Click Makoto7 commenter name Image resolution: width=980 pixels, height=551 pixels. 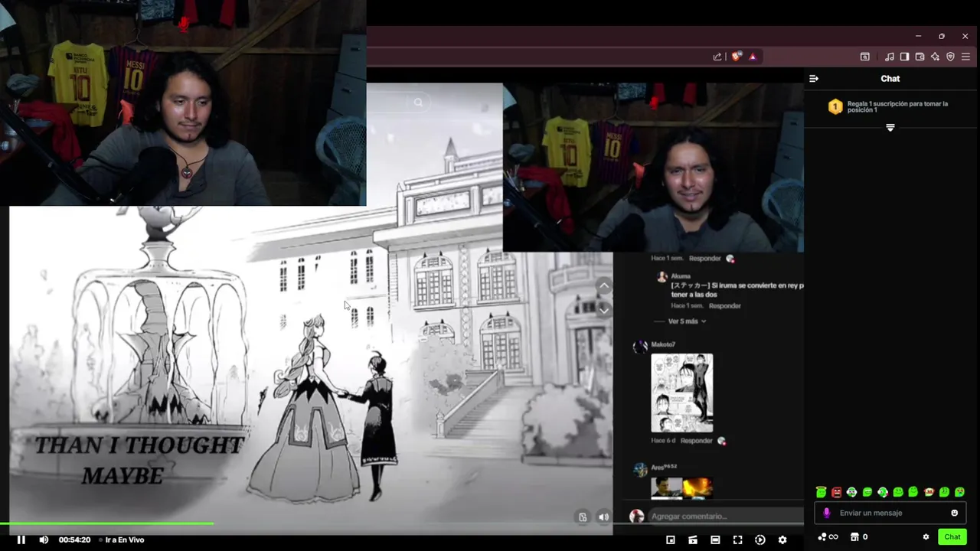pyautogui.click(x=663, y=345)
